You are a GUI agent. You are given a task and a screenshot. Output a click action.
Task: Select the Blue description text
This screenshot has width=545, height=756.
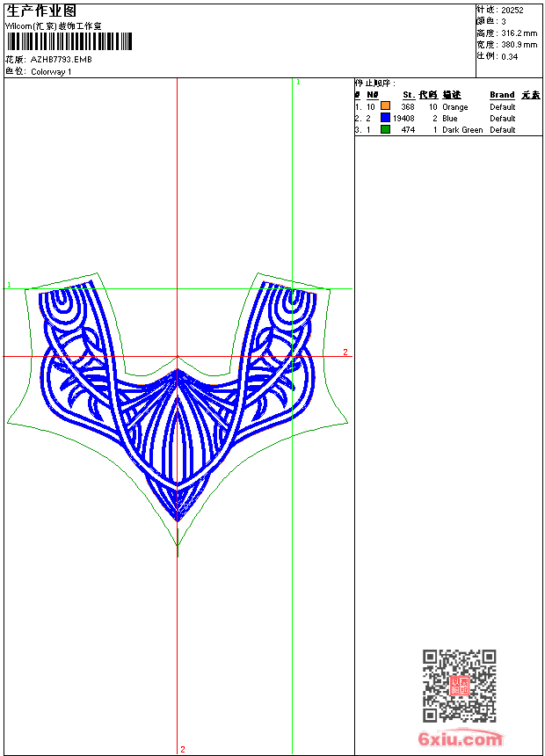[449, 119]
